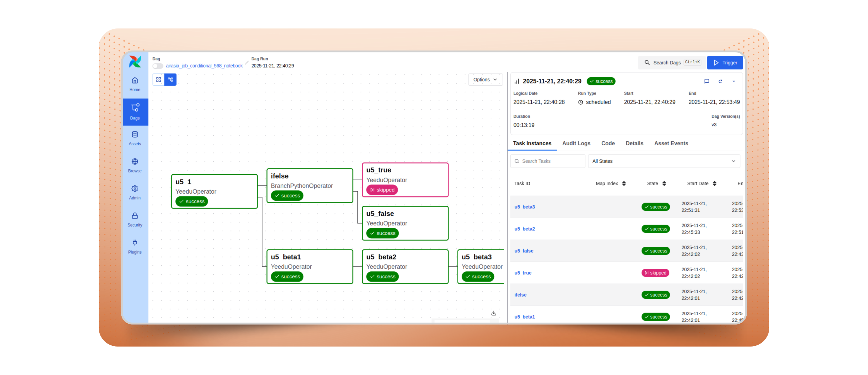The width and height of the screenshot is (868, 375).
Task: Open the u5_beta3 task instance link
Action: point(525,206)
